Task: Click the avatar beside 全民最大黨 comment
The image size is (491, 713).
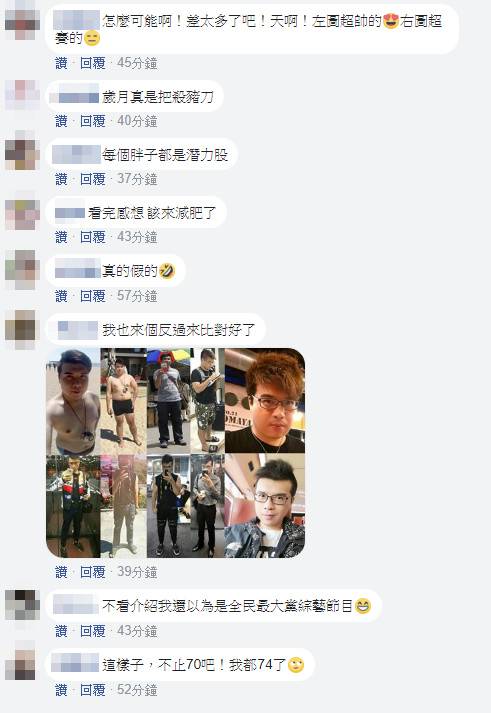Action: pyautogui.click(x=22, y=605)
